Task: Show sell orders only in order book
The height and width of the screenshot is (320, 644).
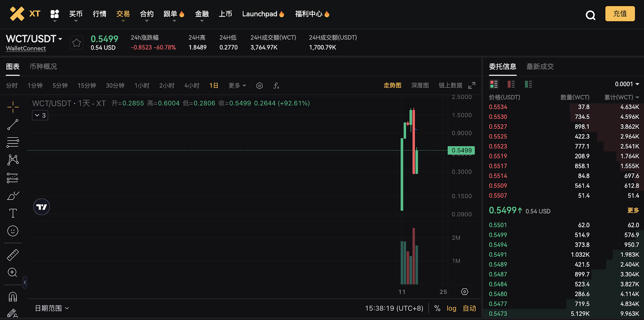Action: (511, 84)
